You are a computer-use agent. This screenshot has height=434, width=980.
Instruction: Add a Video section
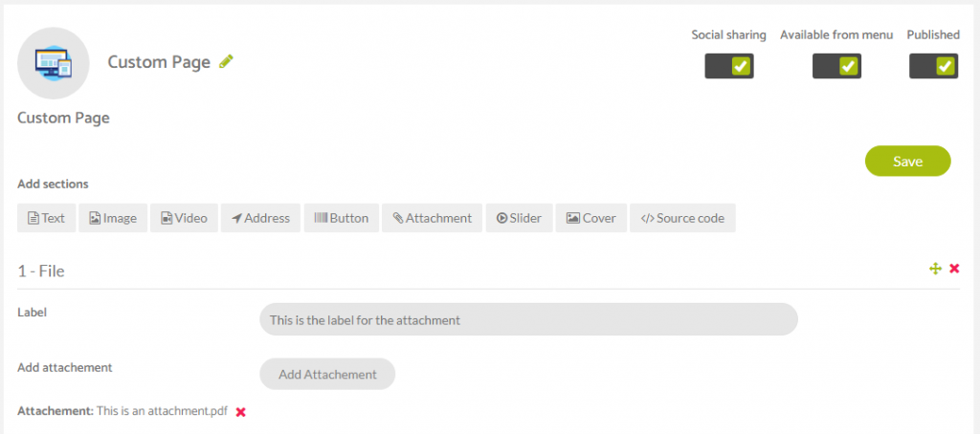tap(184, 218)
